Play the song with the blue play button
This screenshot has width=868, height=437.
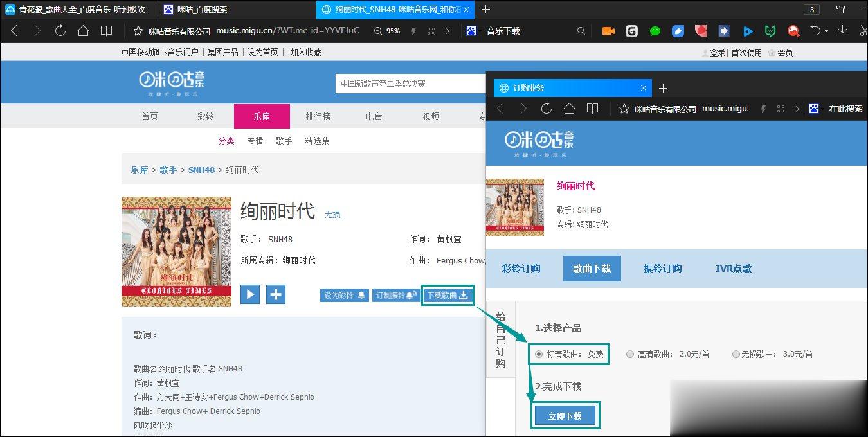250,294
